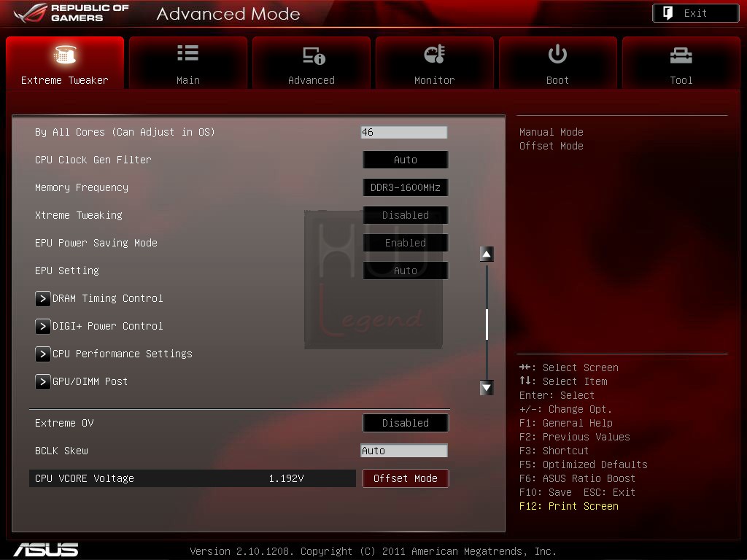Viewport: 747px width, 560px height.
Task: Click the vertical scrollbar thumb
Action: pyautogui.click(x=487, y=324)
